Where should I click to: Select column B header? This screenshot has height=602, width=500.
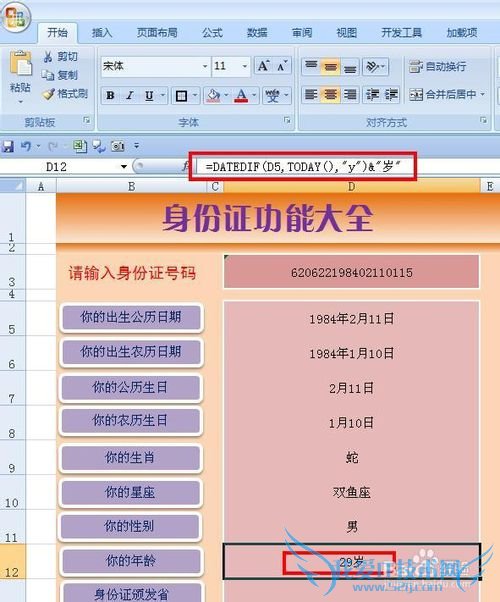point(131,187)
